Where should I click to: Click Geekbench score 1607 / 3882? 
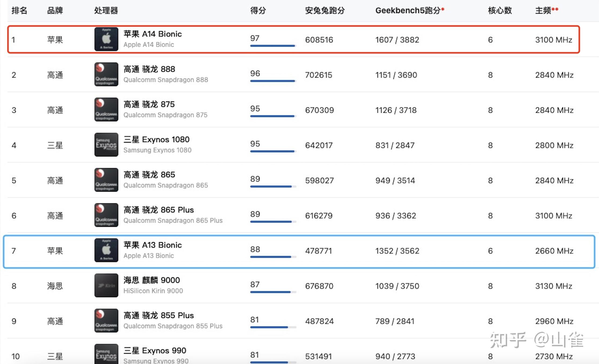397,40
